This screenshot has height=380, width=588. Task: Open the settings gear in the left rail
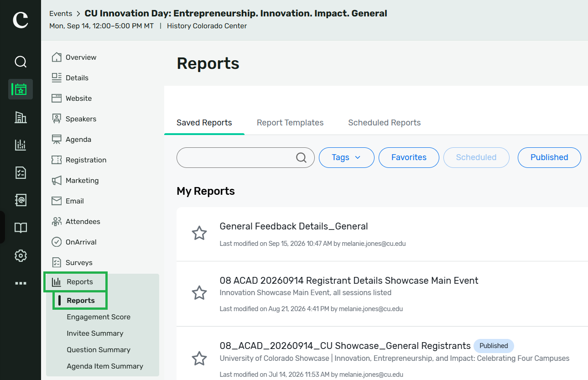tap(21, 255)
